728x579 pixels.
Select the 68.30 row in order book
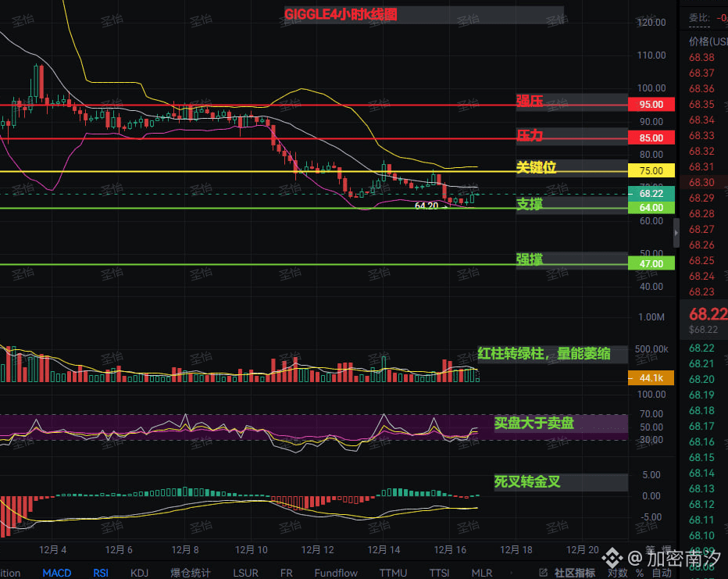click(x=702, y=182)
